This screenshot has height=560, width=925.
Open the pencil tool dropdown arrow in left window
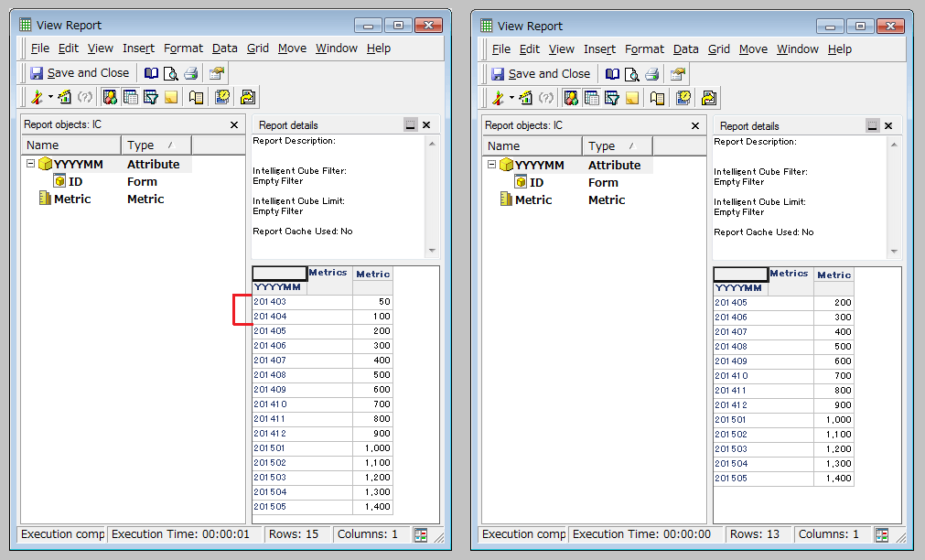click(x=50, y=97)
